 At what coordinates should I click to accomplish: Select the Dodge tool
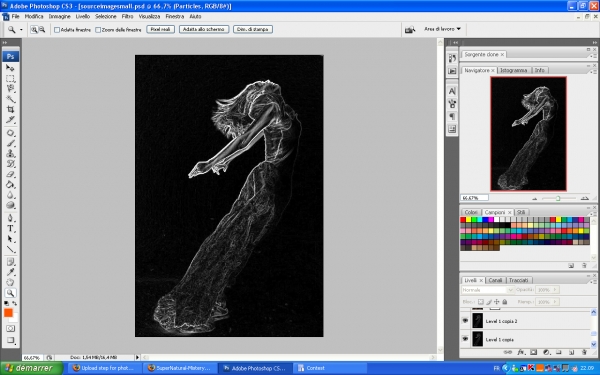[x=10, y=205]
